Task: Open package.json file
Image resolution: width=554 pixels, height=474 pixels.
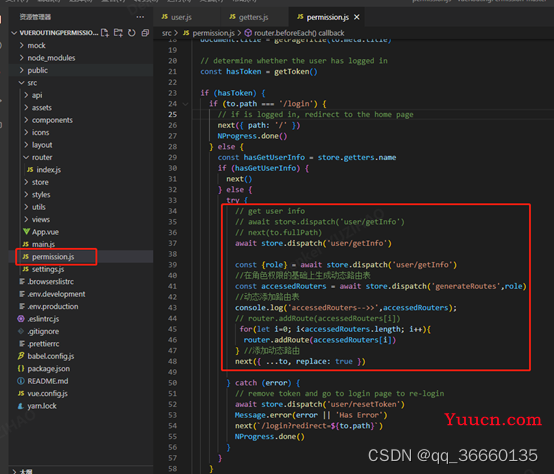Action: click(48, 368)
